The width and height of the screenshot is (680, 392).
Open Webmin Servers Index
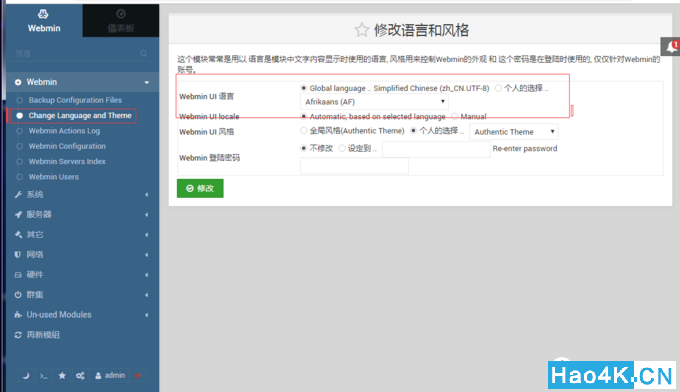tap(67, 161)
